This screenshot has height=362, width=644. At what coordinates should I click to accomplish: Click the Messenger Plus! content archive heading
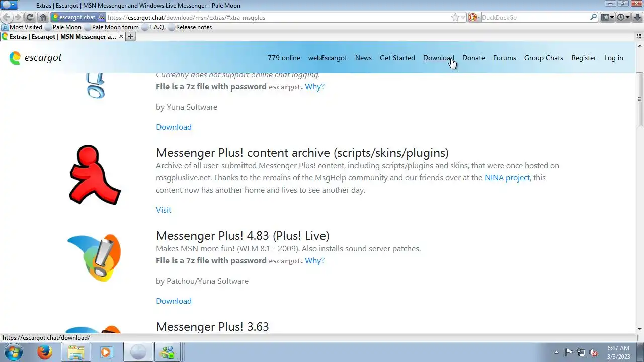pyautogui.click(x=302, y=153)
